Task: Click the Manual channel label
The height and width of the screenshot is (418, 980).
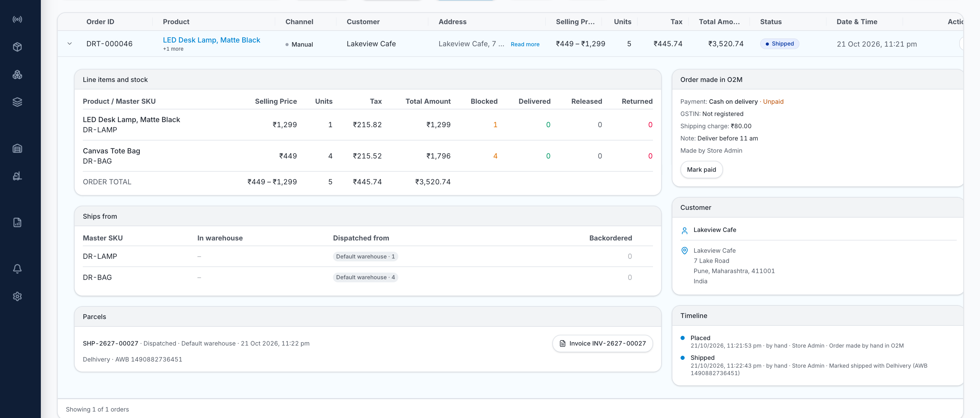Action: click(302, 45)
